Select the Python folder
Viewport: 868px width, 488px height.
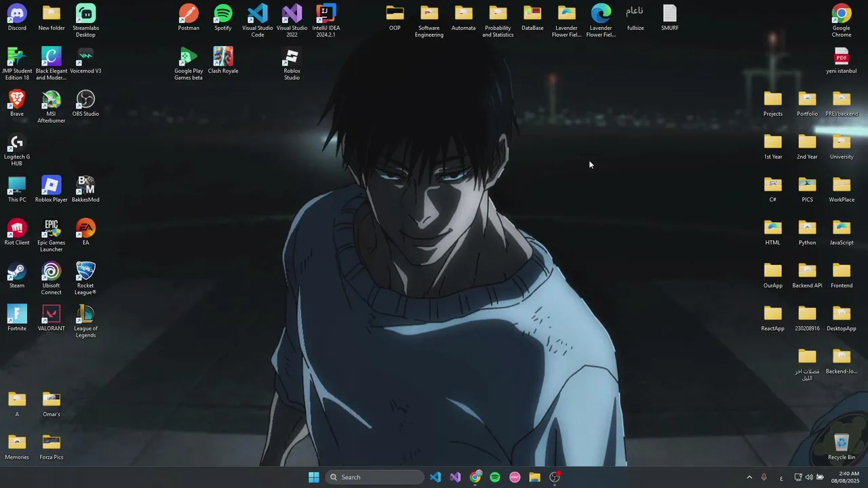click(x=807, y=232)
